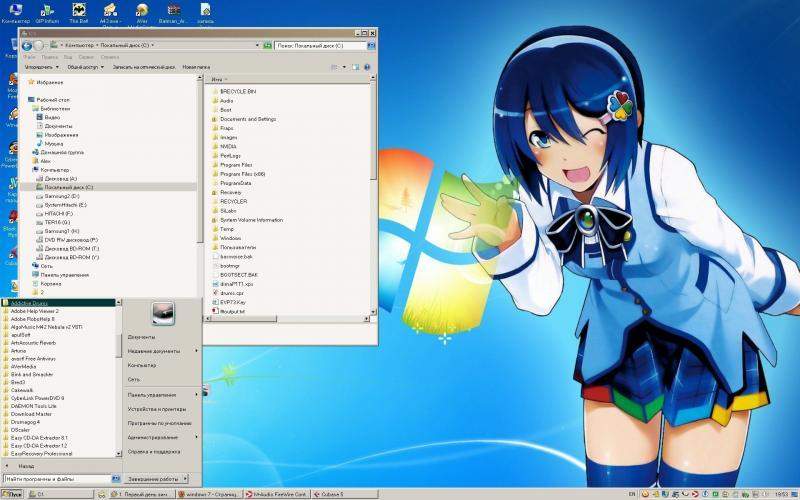800x500 pixels.
Task: Open the Documents and Settings folder
Action: (247, 119)
